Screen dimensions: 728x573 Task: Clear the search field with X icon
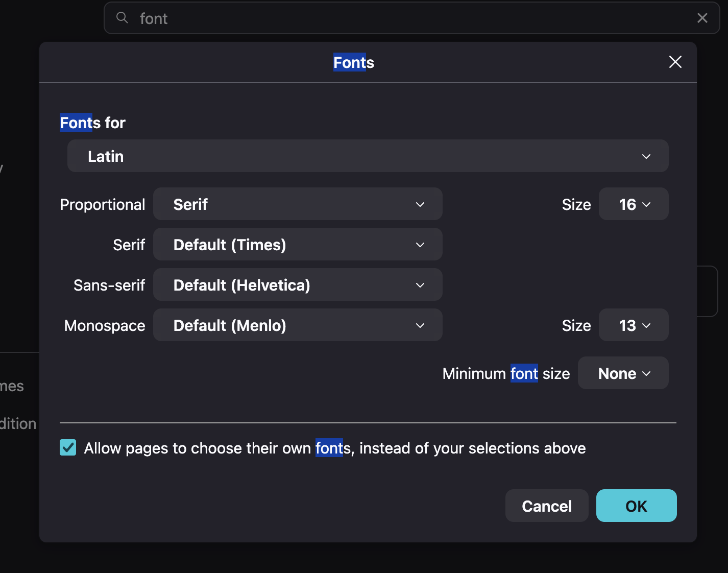pyautogui.click(x=702, y=18)
